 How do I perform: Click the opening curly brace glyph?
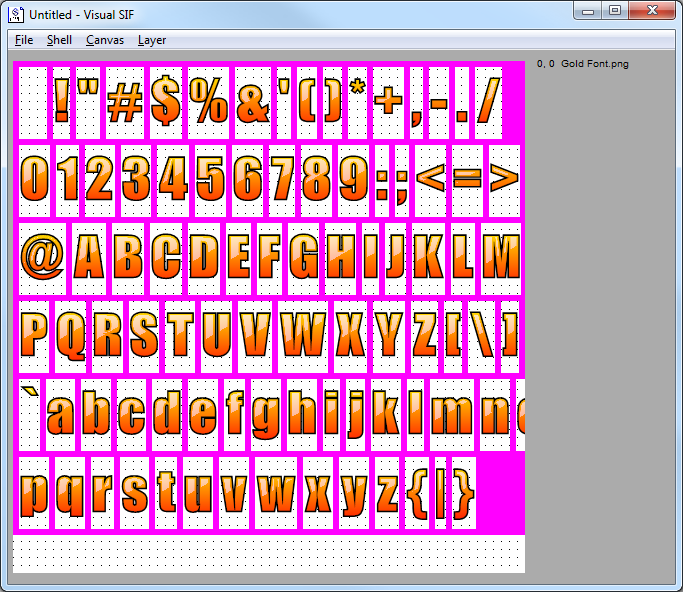click(x=417, y=493)
